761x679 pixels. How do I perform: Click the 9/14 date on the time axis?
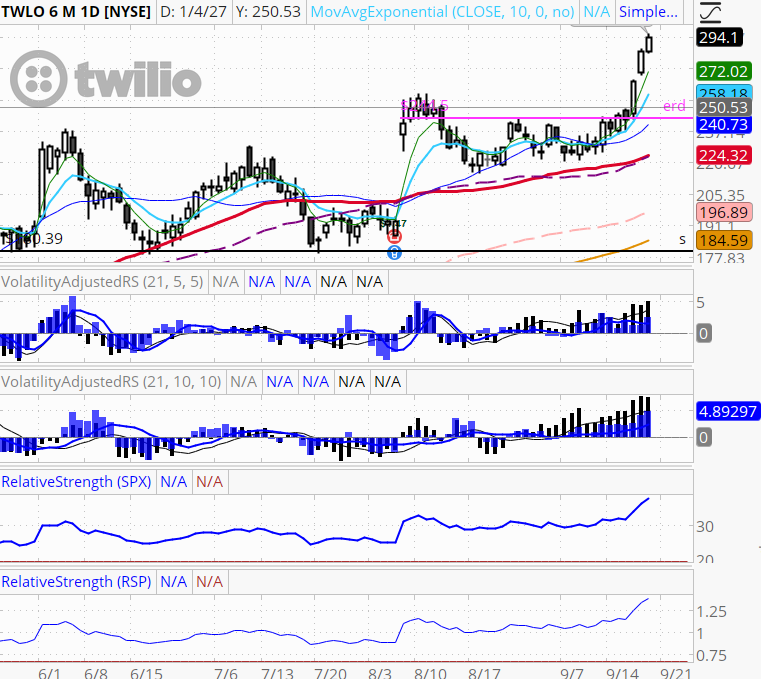click(x=622, y=673)
